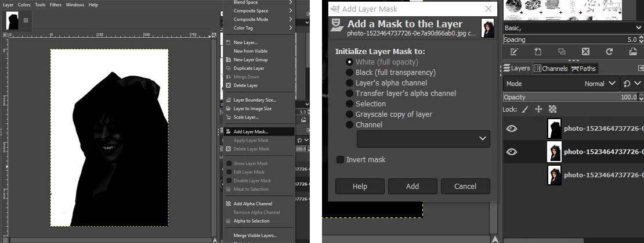Close the open image tab

point(26,20)
